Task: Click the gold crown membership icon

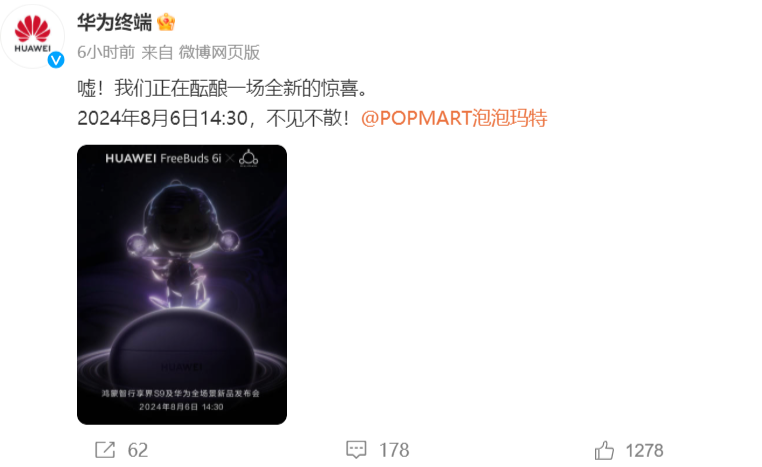Action: 166,22
